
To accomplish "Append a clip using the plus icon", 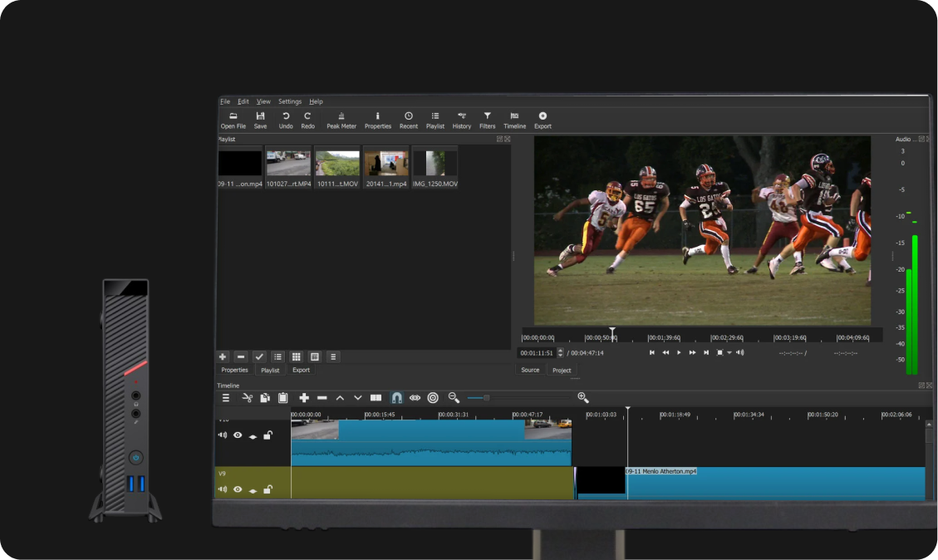I will click(303, 398).
